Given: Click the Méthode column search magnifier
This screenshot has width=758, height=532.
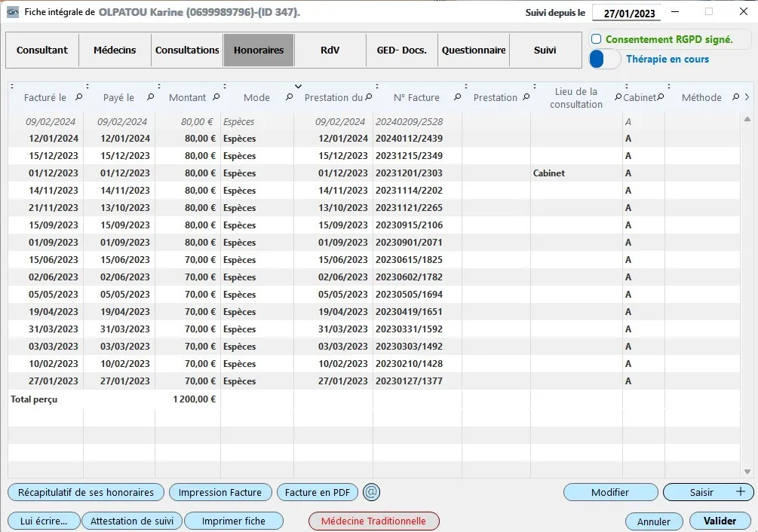Looking at the screenshot, I should tap(736, 97).
